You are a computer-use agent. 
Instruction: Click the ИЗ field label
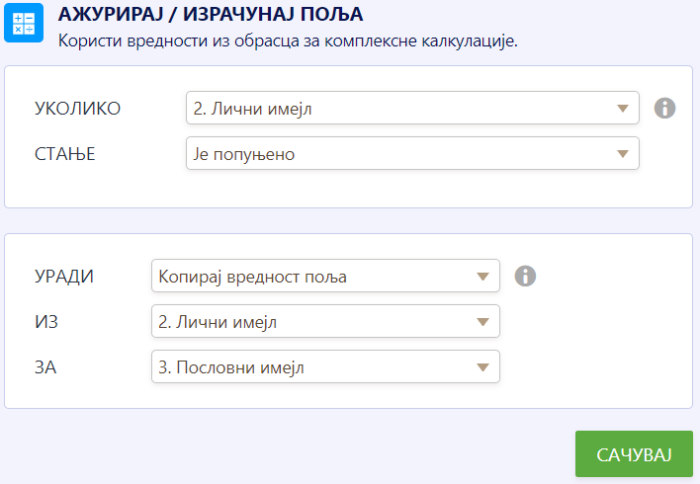tap(45, 322)
